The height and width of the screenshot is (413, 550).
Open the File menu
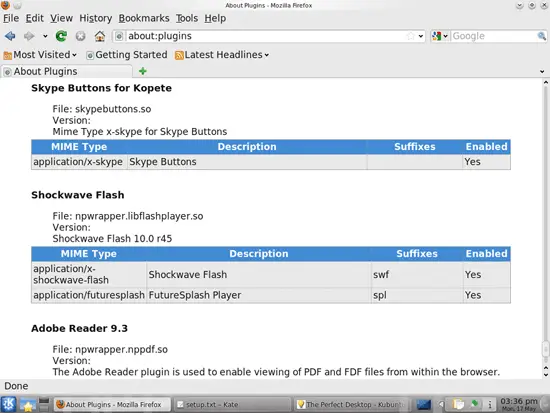pyautogui.click(x=11, y=18)
